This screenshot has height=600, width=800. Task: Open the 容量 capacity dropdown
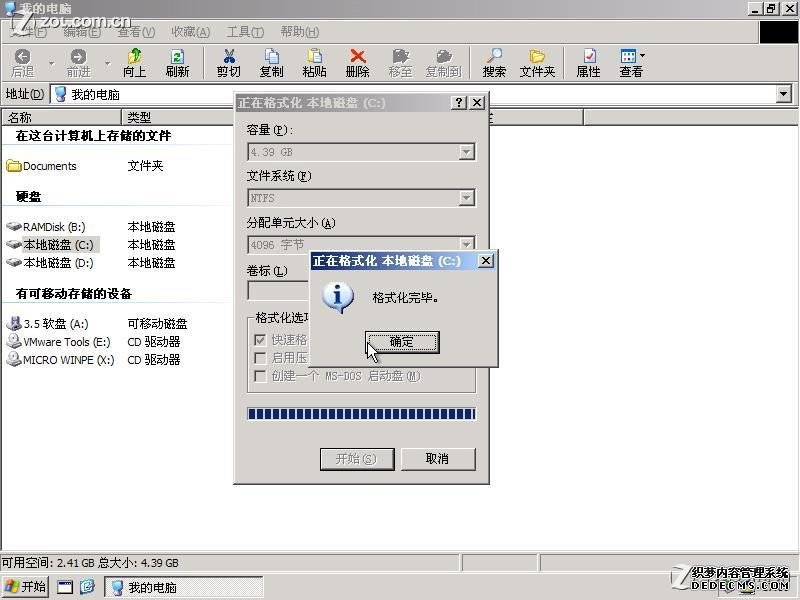466,152
